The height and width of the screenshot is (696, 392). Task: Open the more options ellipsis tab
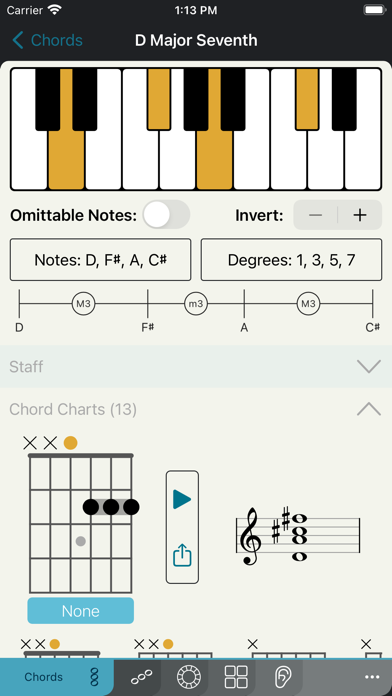pyautogui.click(x=372, y=677)
